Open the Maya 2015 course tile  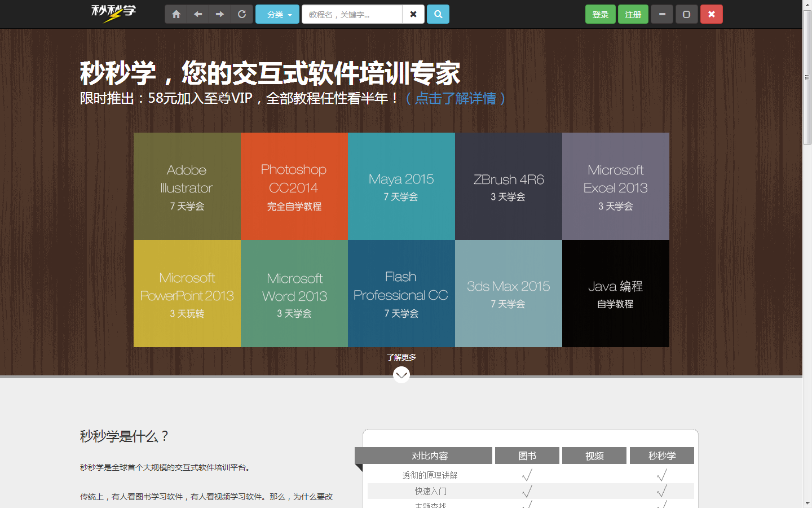401,185
